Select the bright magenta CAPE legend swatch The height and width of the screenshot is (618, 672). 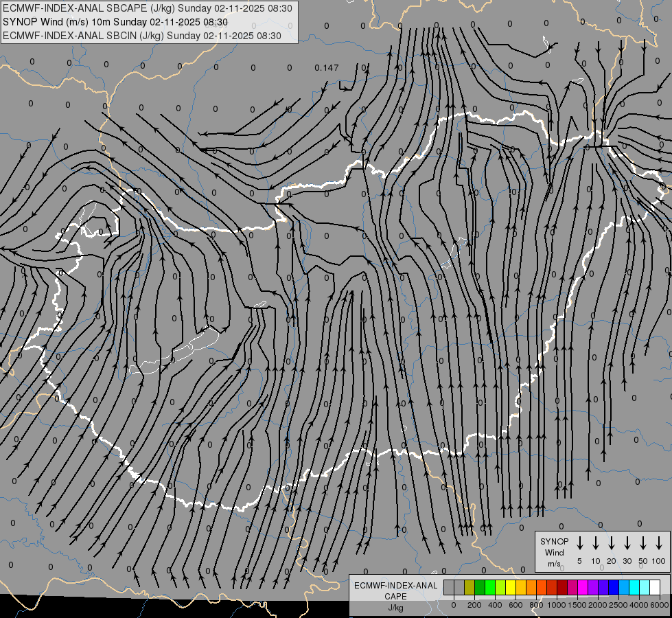click(x=583, y=588)
